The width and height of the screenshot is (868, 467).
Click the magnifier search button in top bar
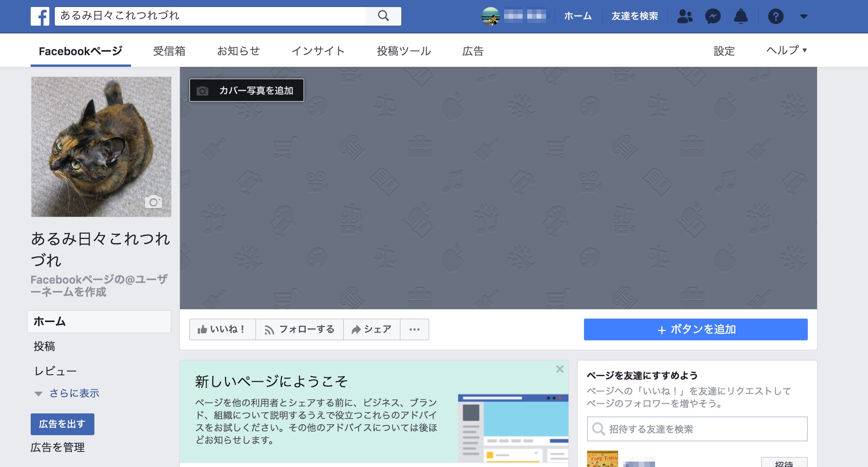[x=383, y=16]
